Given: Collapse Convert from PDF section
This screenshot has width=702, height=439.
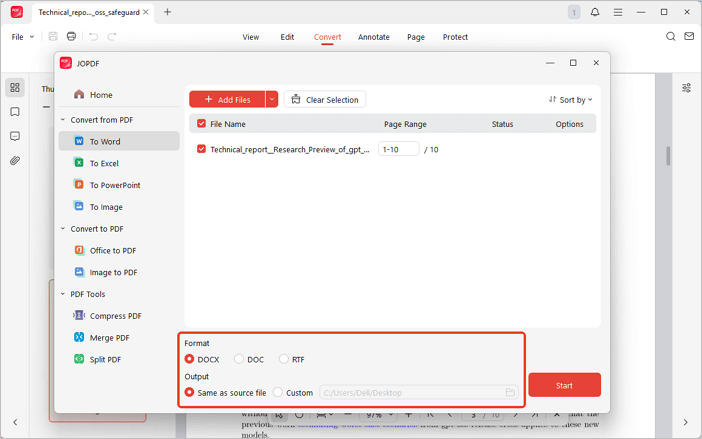Looking at the screenshot, I should (63, 119).
